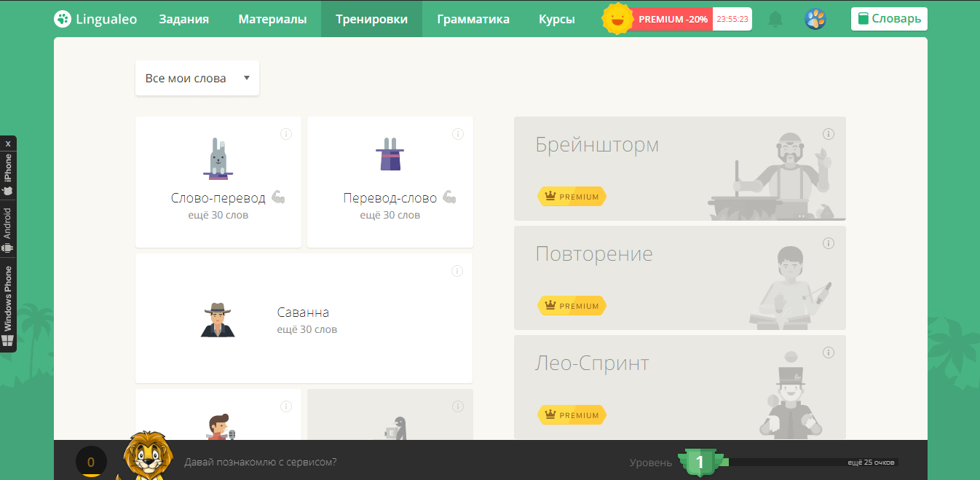Click info icon on Брейншторм card

coord(829,134)
